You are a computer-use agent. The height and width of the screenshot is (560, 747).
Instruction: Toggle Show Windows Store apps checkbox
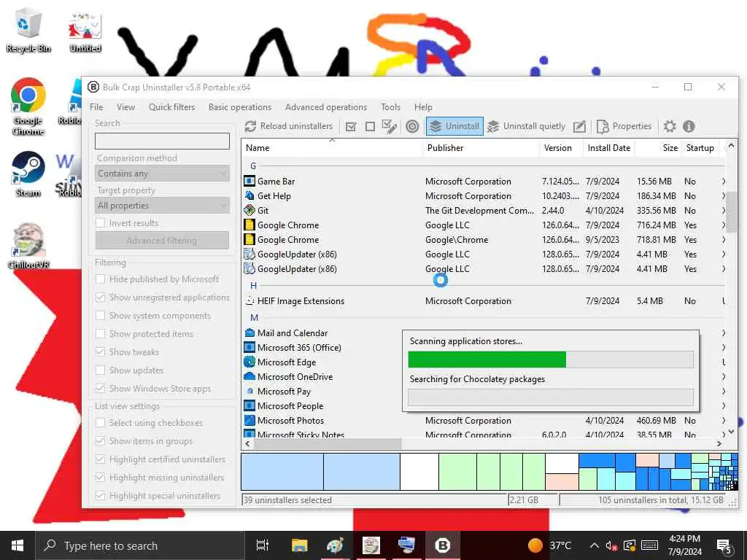[x=101, y=388]
